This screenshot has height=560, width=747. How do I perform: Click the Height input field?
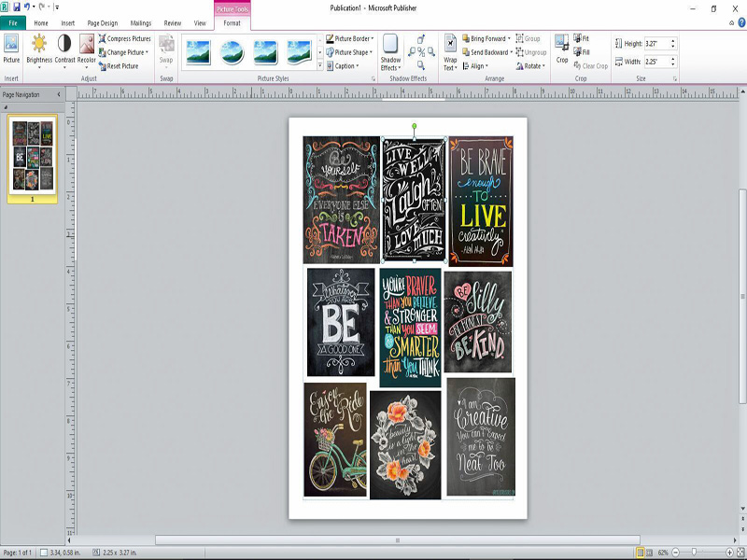pos(656,44)
